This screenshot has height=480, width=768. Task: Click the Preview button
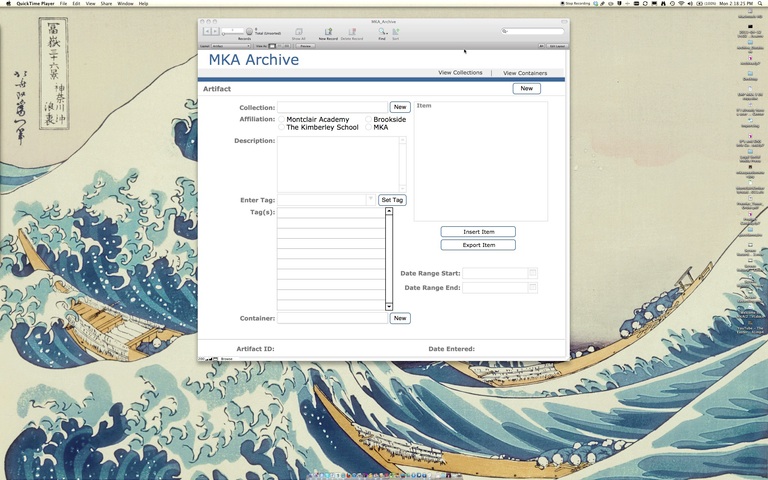(305, 46)
